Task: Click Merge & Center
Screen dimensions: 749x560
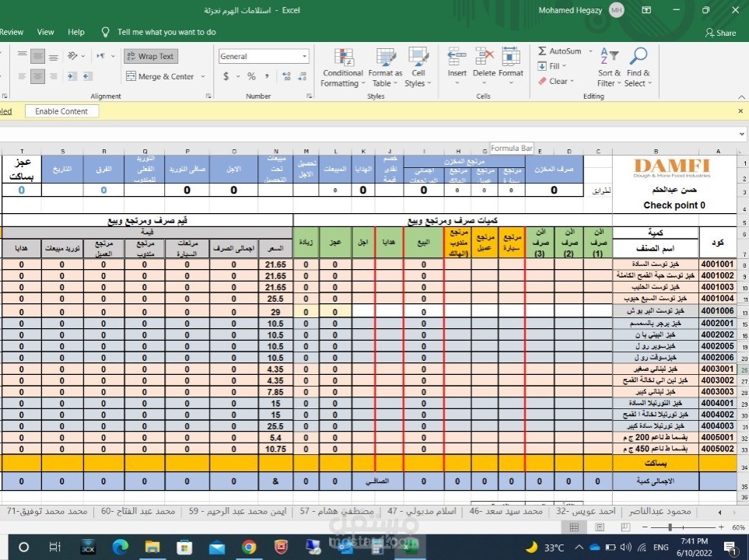Action: [160, 76]
